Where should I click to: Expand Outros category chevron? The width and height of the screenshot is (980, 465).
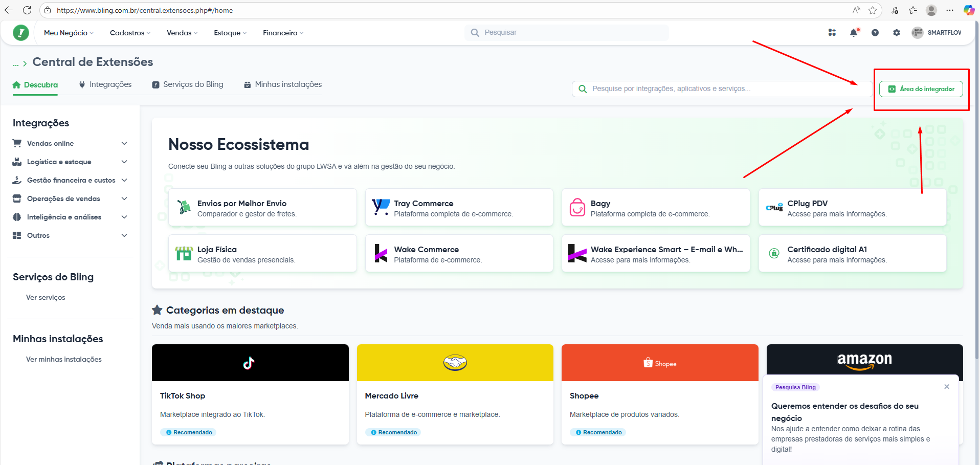point(124,235)
